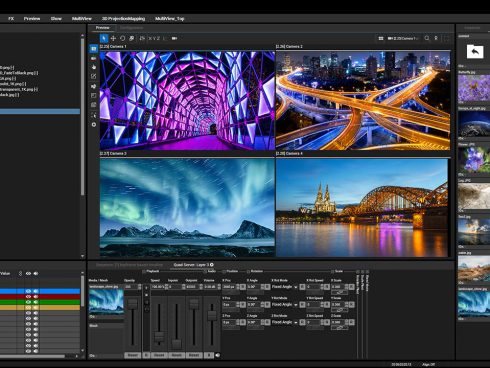Open the FX menu tab
Screen dimensions: 490x368
click(x=11, y=19)
